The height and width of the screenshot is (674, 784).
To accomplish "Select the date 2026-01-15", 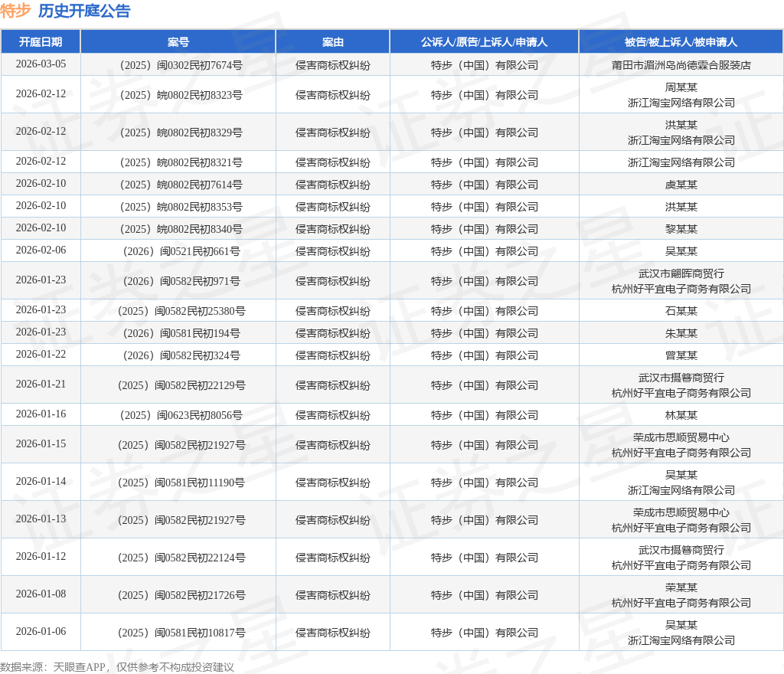I will pos(41,444).
